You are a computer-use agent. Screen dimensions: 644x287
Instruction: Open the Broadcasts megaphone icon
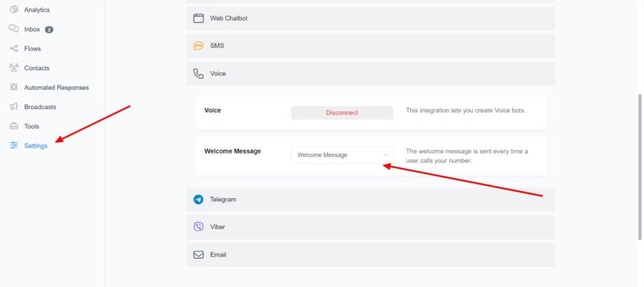coord(14,107)
